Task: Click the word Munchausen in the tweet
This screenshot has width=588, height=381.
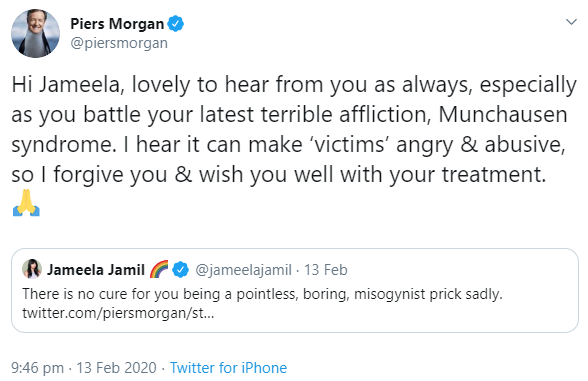Action: pyautogui.click(x=502, y=114)
